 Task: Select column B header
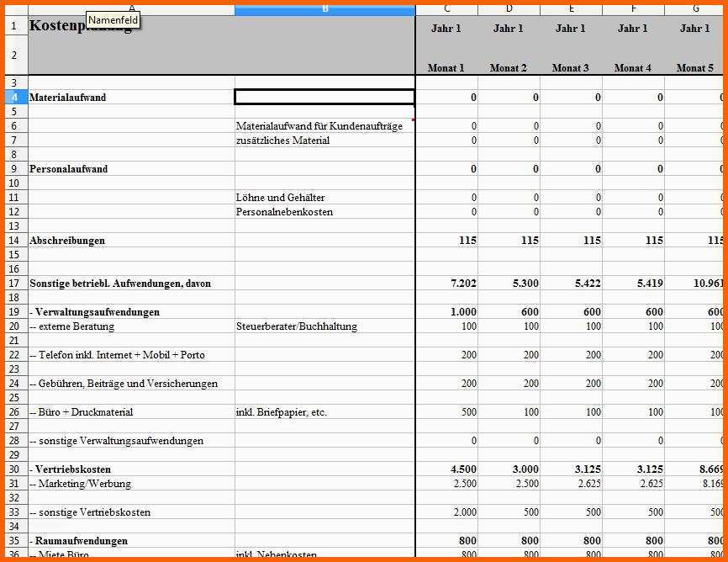pyautogui.click(x=325, y=9)
